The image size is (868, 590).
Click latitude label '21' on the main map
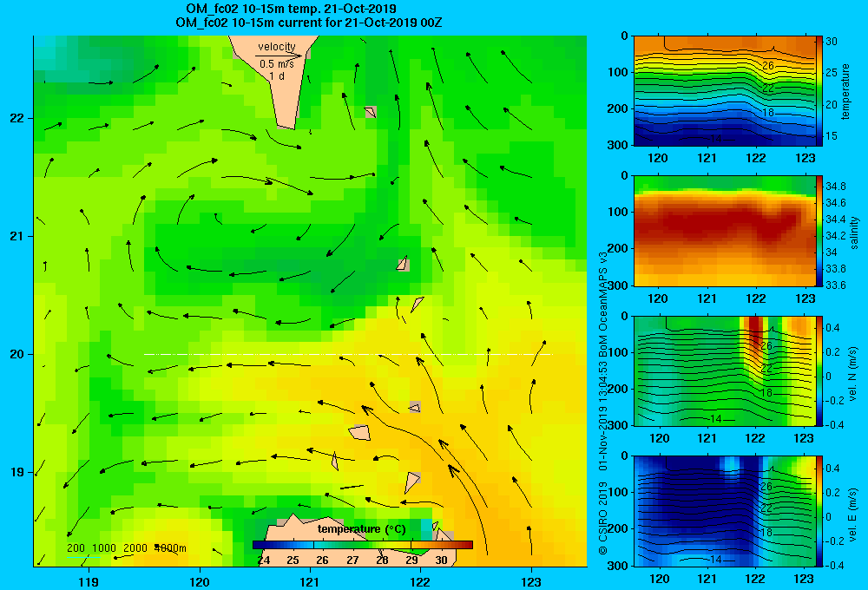(17, 236)
